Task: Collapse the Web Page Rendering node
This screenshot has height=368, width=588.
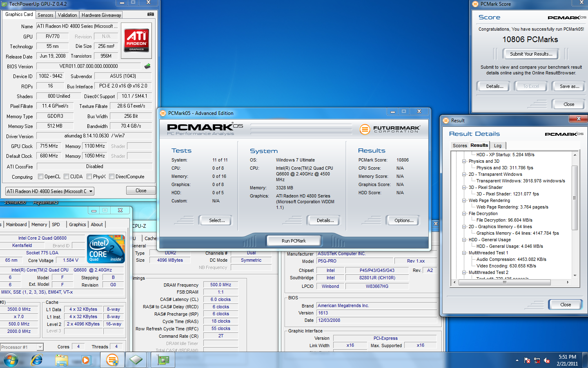Action: [464, 200]
